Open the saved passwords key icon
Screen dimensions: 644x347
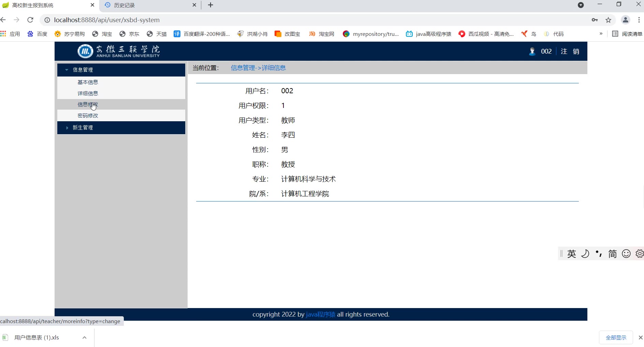tap(595, 20)
